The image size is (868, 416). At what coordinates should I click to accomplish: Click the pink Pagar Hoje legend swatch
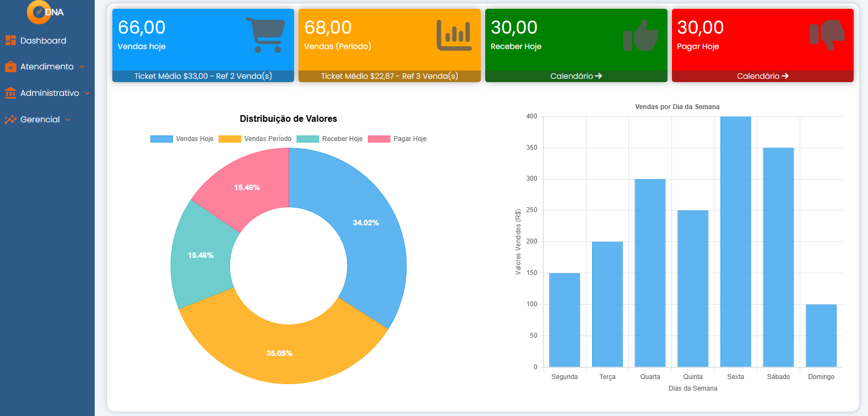click(x=379, y=139)
